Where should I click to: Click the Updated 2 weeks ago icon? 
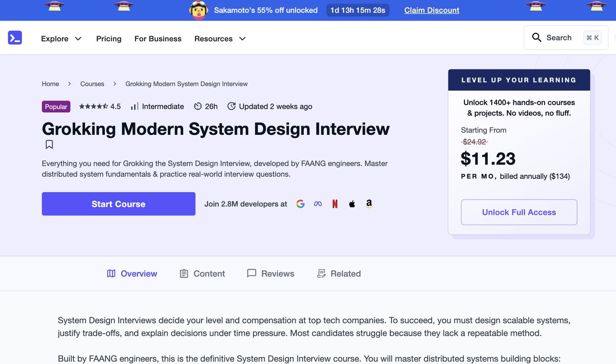tap(232, 107)
